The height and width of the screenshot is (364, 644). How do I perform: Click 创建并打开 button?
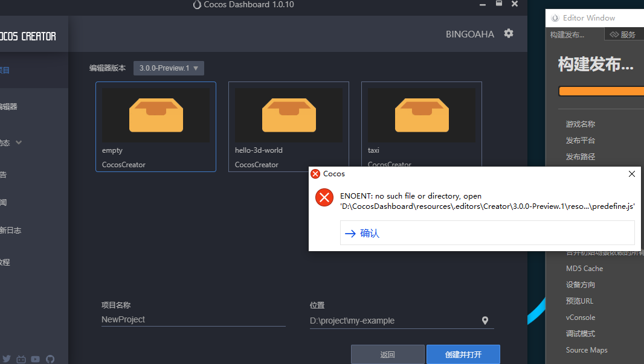coord(463,354)
